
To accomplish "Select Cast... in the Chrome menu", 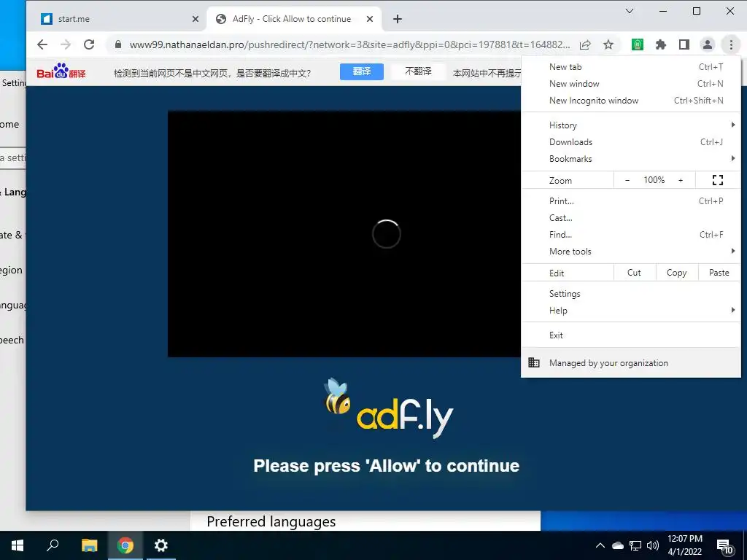I will pos(631,217).
